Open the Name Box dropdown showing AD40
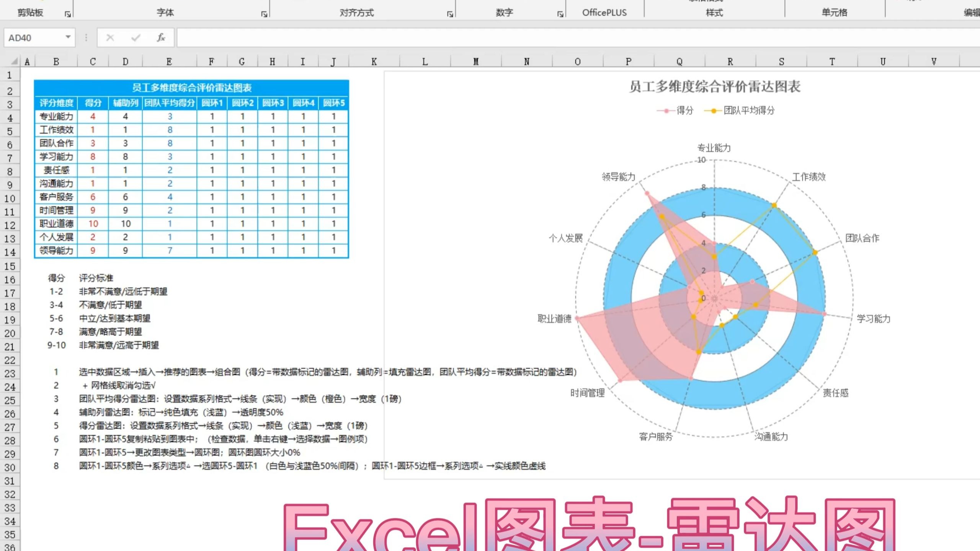 click(x=69, y=37)
